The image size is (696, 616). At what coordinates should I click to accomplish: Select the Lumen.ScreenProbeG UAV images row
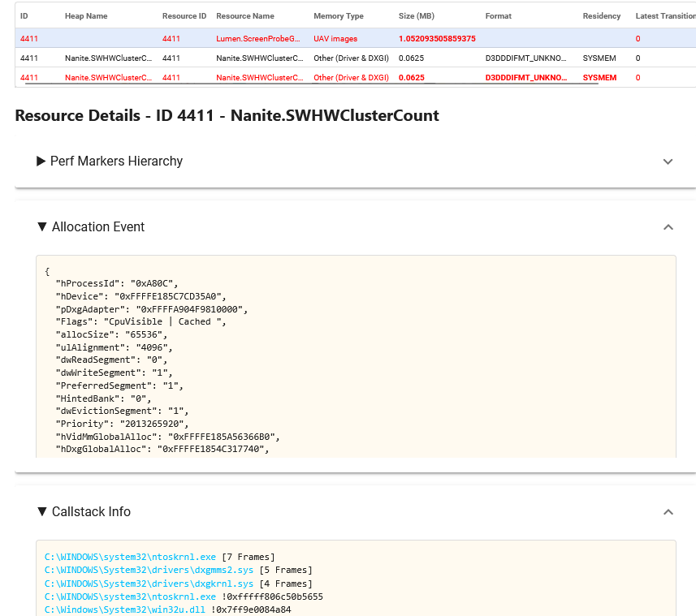tap(260, 39)
